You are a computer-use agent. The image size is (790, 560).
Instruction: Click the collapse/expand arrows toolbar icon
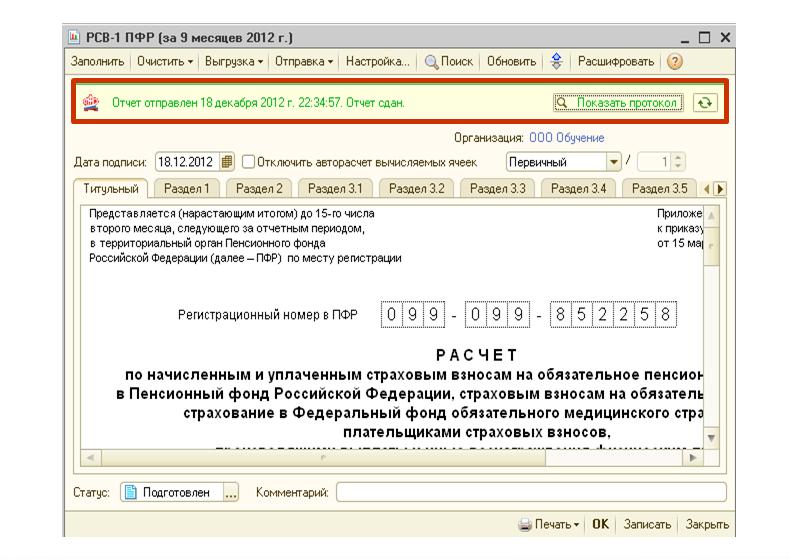point(557,62)
